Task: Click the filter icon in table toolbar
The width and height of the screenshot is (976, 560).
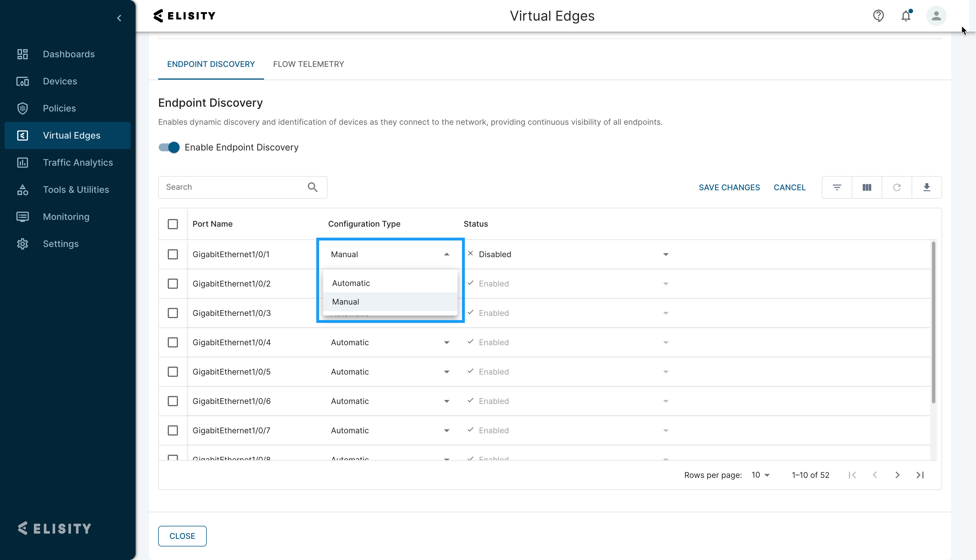Action: pos(837,187)
